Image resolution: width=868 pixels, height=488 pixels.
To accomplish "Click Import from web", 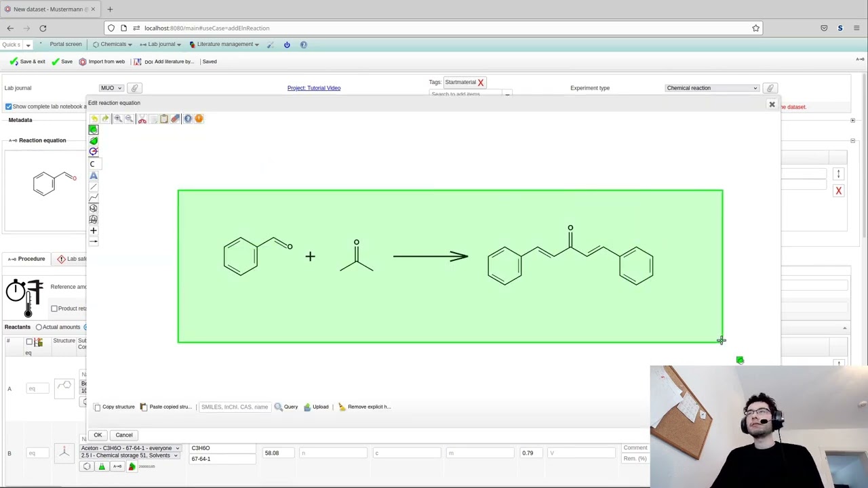I will coord(102,62).
